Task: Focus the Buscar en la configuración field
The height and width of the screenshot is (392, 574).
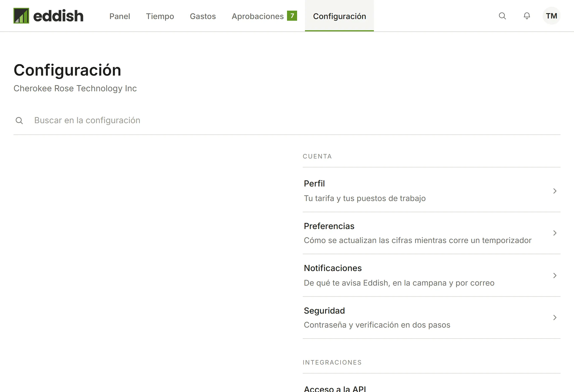Action: click(x=287, y=120)
